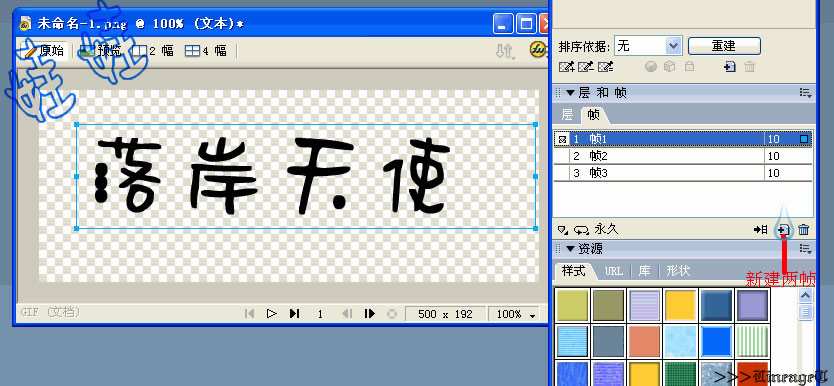Toggle the onion skinning column for 帧3
Screen dimensions: 834x386
(562, 173)
